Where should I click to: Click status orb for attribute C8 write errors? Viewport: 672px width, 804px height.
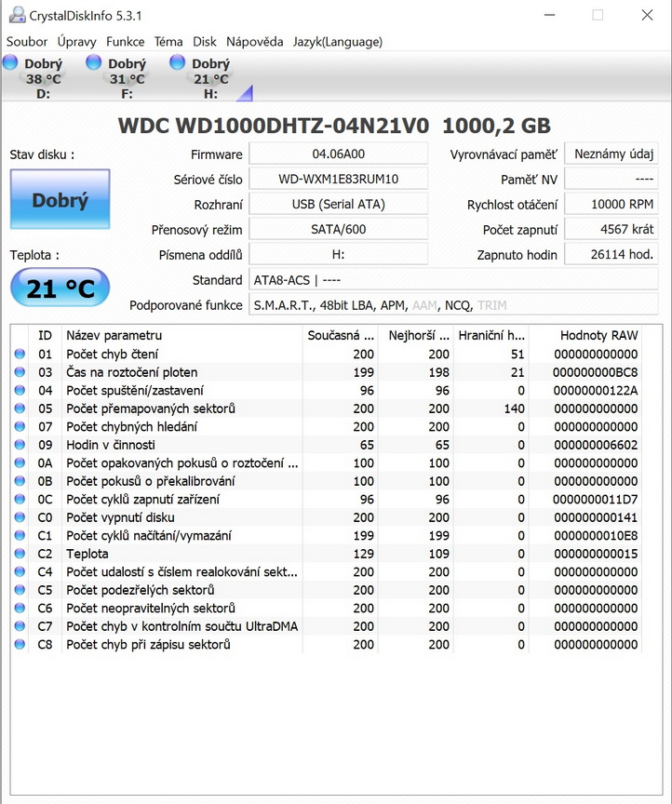coord(20,645)
